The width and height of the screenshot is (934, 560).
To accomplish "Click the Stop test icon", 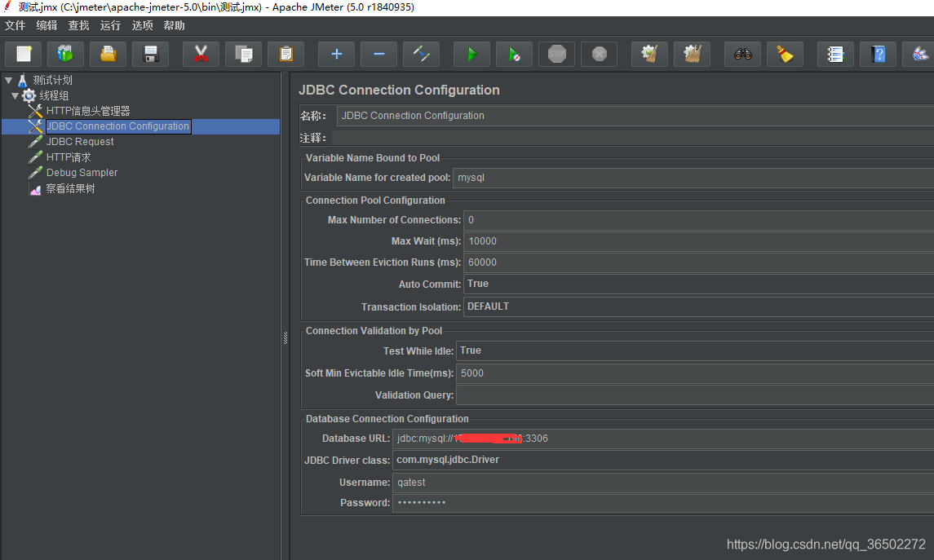I will (557, 54).
